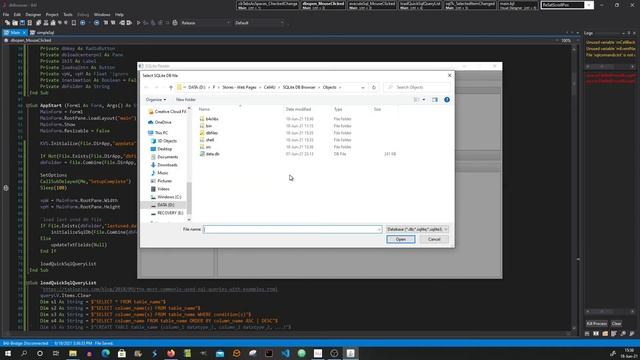640x360 pixels.
Task: Open the File menu in IDE
Action: click(6, 15)
